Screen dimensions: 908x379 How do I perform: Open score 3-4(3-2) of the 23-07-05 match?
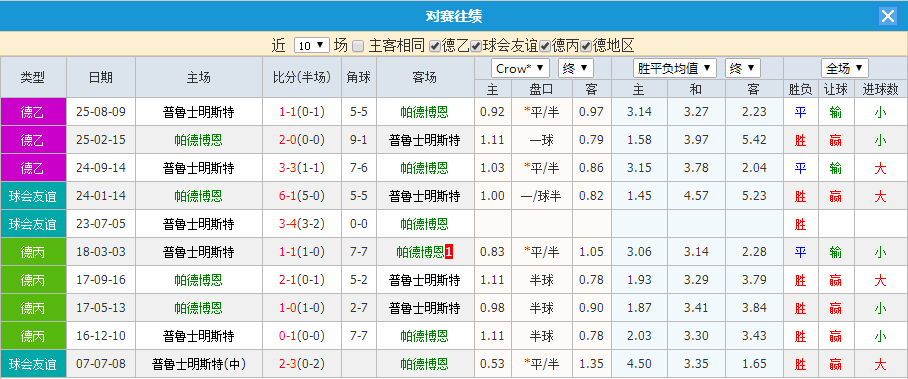pyautogui.click(x=302, y=224)
